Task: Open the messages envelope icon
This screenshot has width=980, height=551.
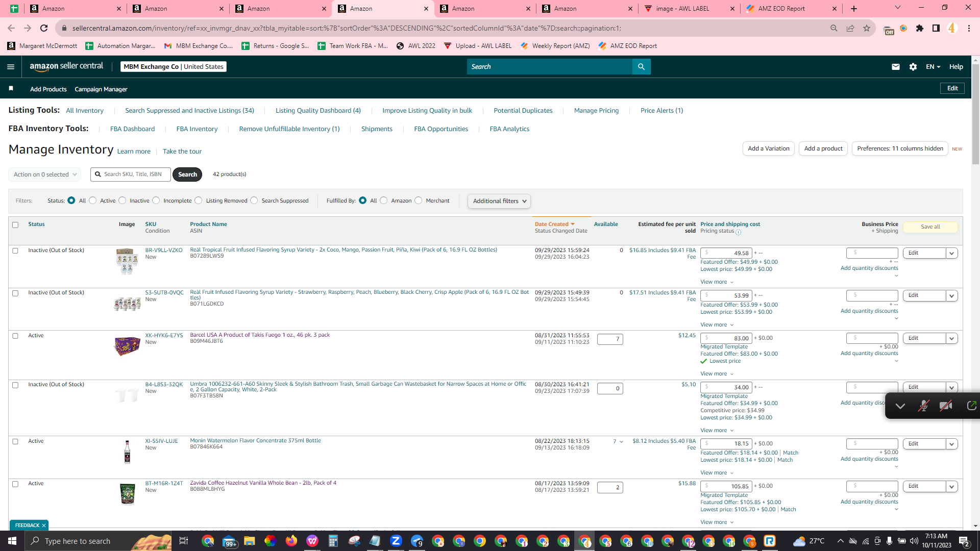Action: 896,67
